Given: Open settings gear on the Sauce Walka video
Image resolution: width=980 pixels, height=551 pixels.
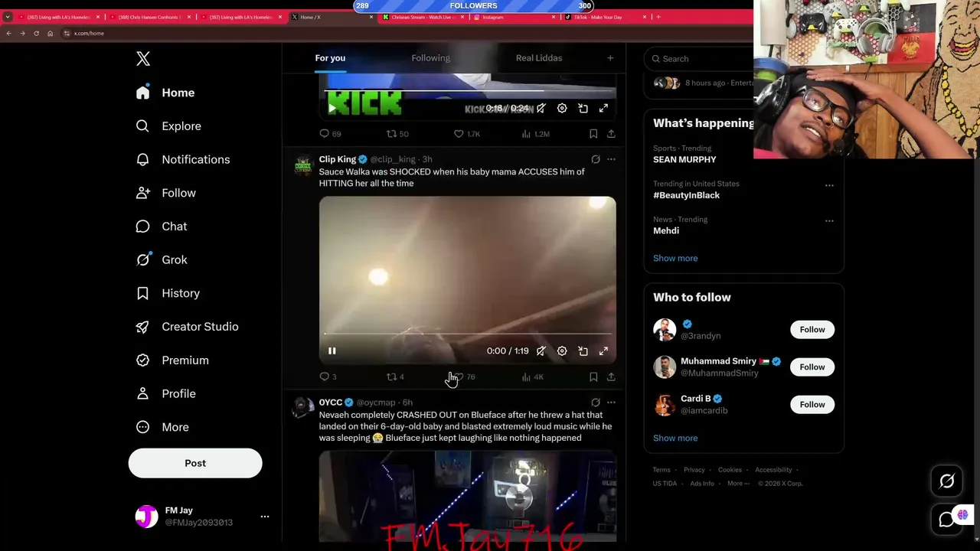Looking at the screenshot, I should click(562, 350).
